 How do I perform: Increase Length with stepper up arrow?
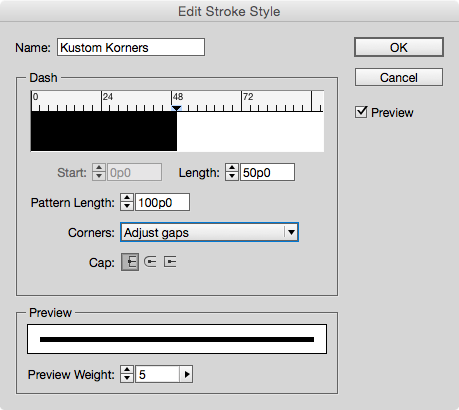(x=232, y=168)
